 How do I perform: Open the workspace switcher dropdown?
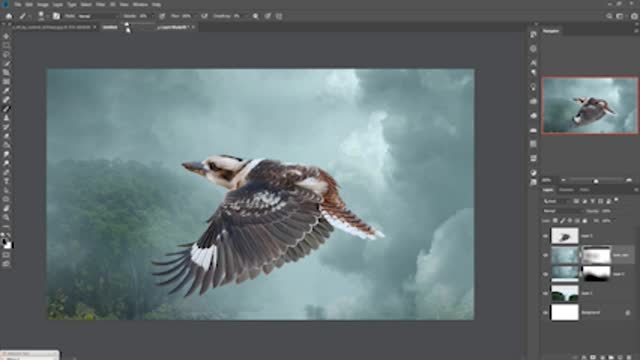pyautogui.click(x=620, y=16)
